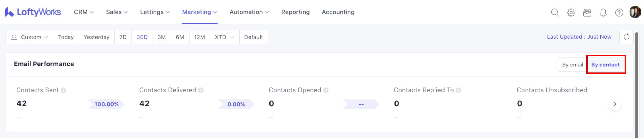This screenshot has height=138, width=644.
Task: Expand the XTD period dropdown
Action: click(x=224, y=37)
